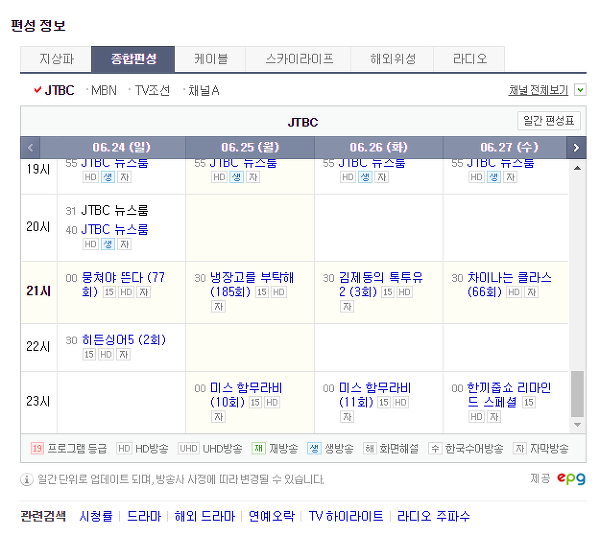
Task: Click the vertical scrollbar thumb of schedule
Action: (577, 394)
